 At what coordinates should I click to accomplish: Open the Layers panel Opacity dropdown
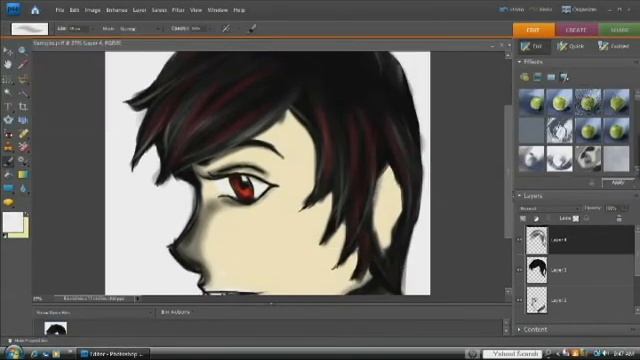click(625, 208)
